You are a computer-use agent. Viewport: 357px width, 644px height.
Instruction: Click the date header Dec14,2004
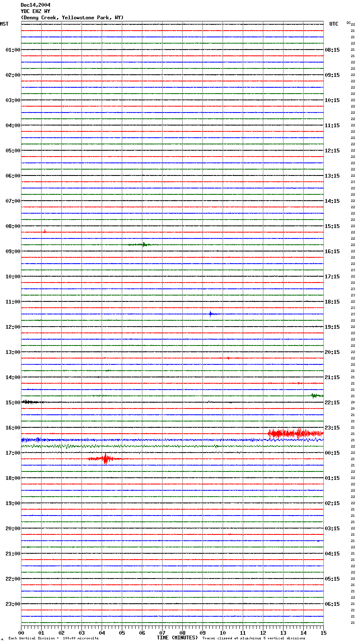click(x=36, y=5)
